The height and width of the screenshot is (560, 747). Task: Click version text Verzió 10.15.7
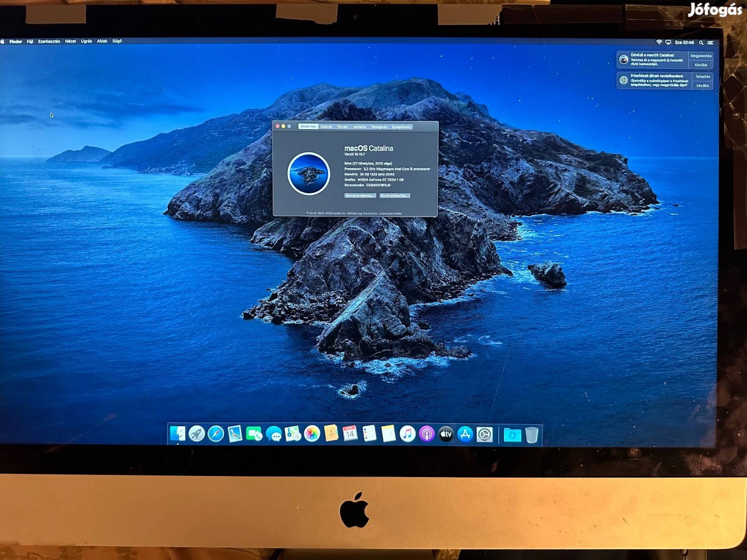[x=354, y=154]
